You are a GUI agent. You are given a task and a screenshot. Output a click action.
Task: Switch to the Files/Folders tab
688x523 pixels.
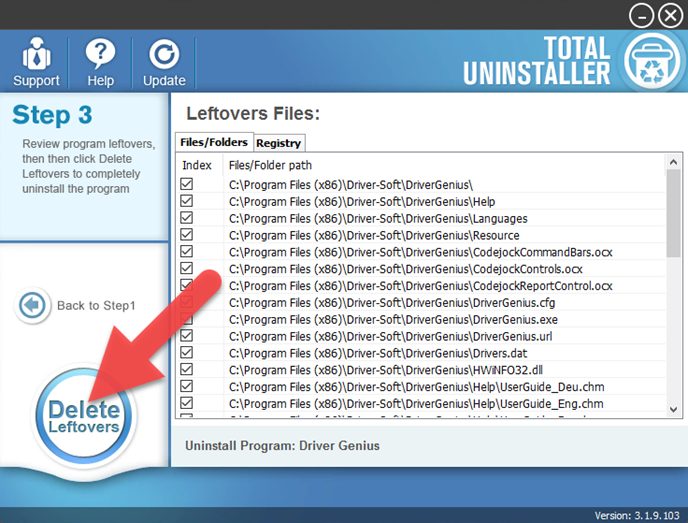[x=214, y=142]
